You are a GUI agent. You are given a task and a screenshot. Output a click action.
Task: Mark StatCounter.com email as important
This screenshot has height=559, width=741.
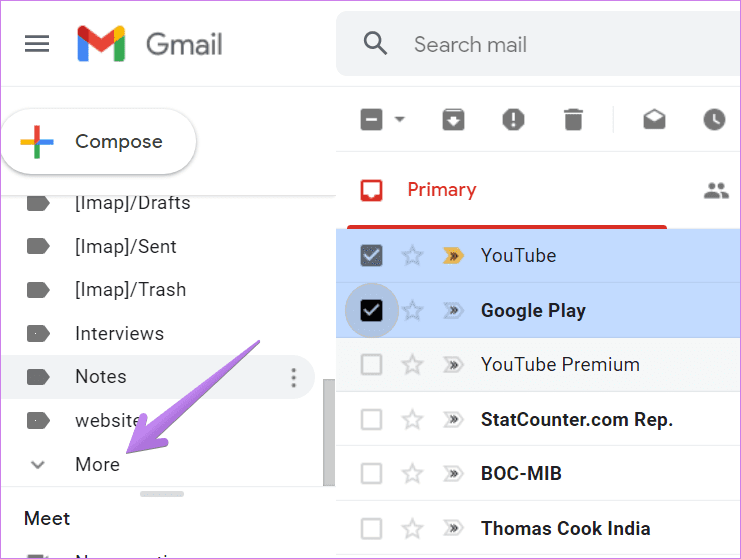453,419
